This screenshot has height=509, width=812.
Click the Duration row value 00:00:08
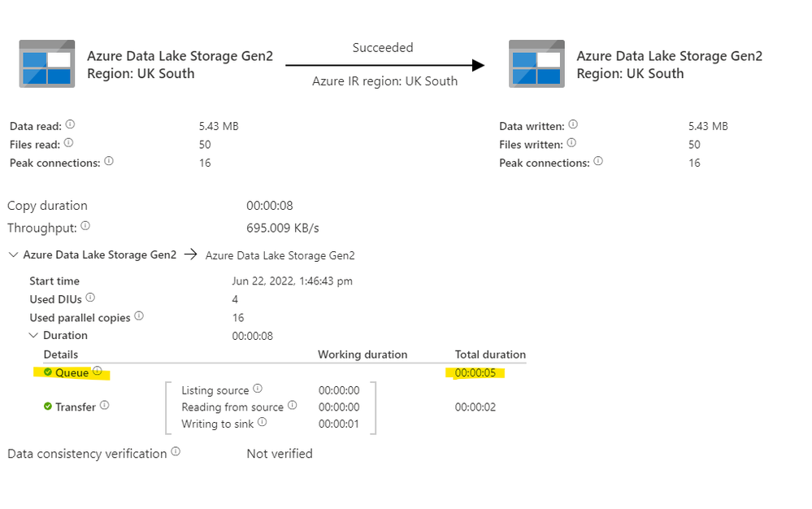(x=253, y=336)
